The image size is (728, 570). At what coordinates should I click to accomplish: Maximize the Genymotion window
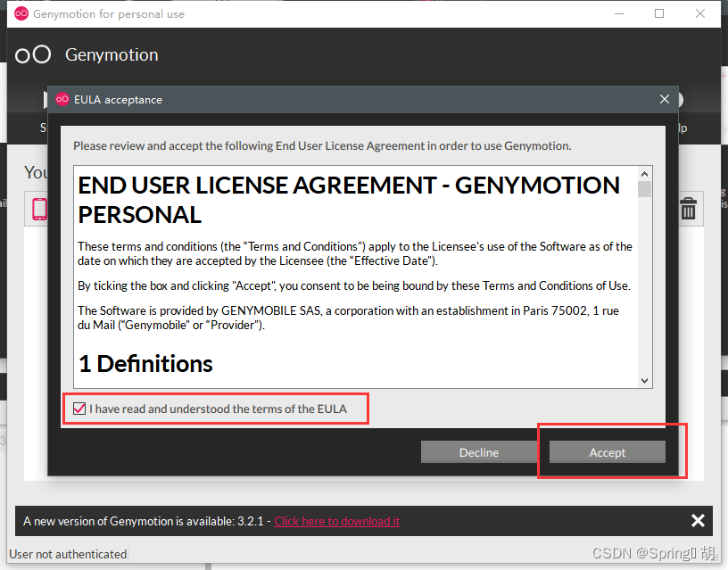point(659,14)
